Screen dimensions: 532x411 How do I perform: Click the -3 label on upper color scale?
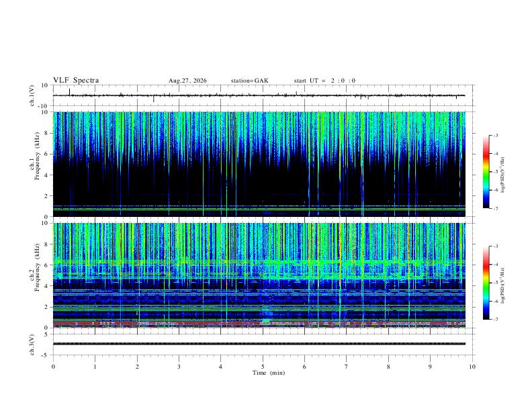click(496, 135)
